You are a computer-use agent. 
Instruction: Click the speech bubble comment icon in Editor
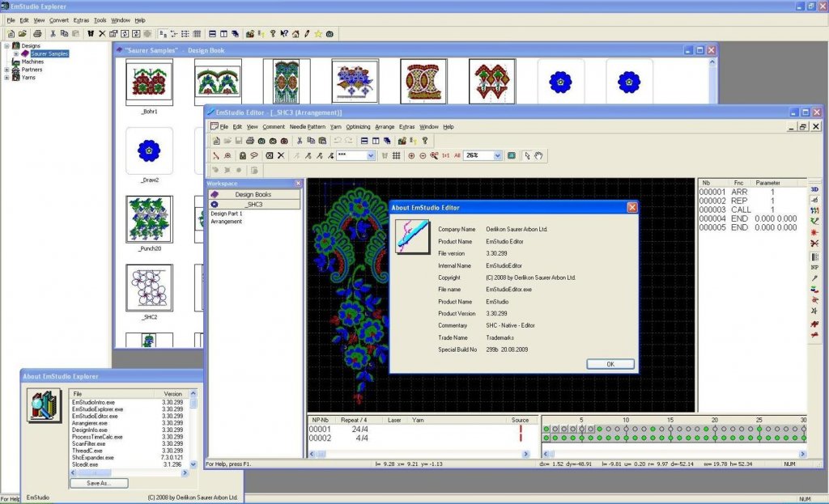[253, 156]
